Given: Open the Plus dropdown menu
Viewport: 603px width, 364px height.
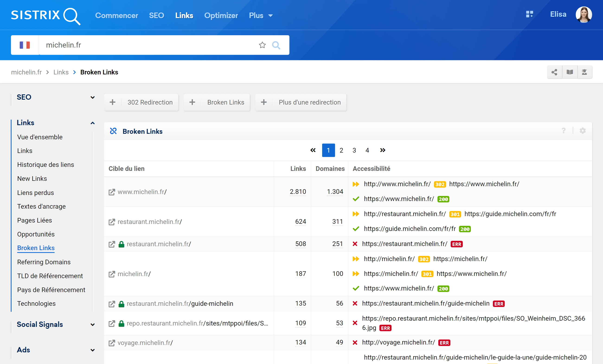Looking at the screenshot, I should pyautogui.click(x=261, y=16).
